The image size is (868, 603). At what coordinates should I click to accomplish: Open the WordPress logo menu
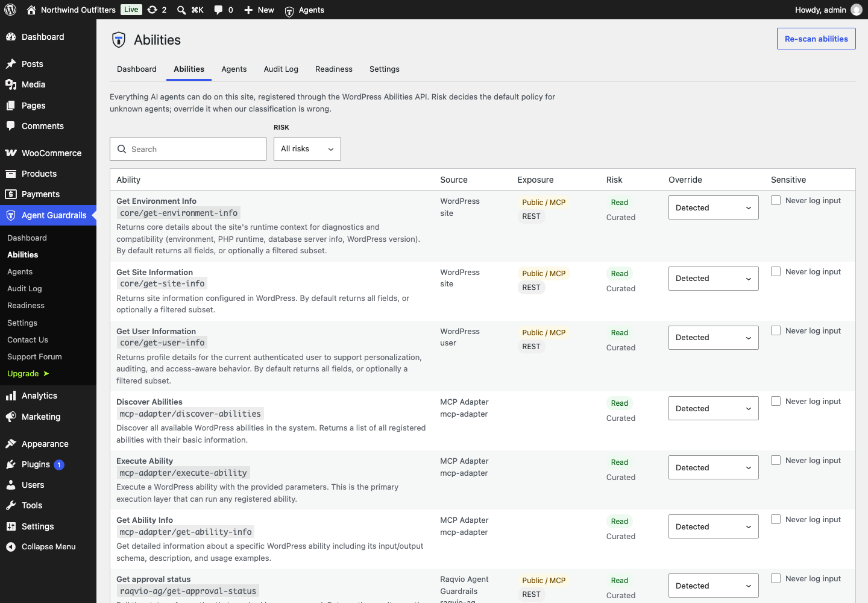[x=10, y=10]
